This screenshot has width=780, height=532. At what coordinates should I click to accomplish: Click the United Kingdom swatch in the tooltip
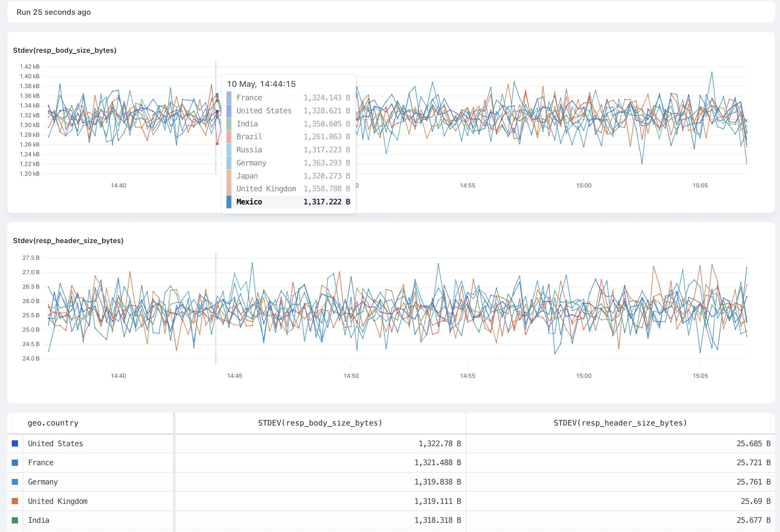pos(229,188)
